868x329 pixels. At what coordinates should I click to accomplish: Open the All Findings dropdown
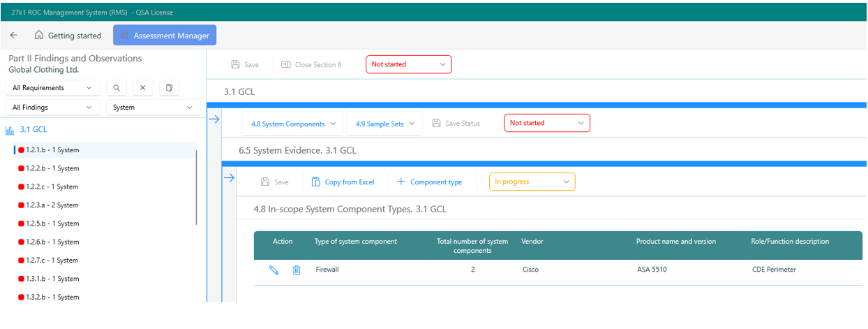click(52, 108)
